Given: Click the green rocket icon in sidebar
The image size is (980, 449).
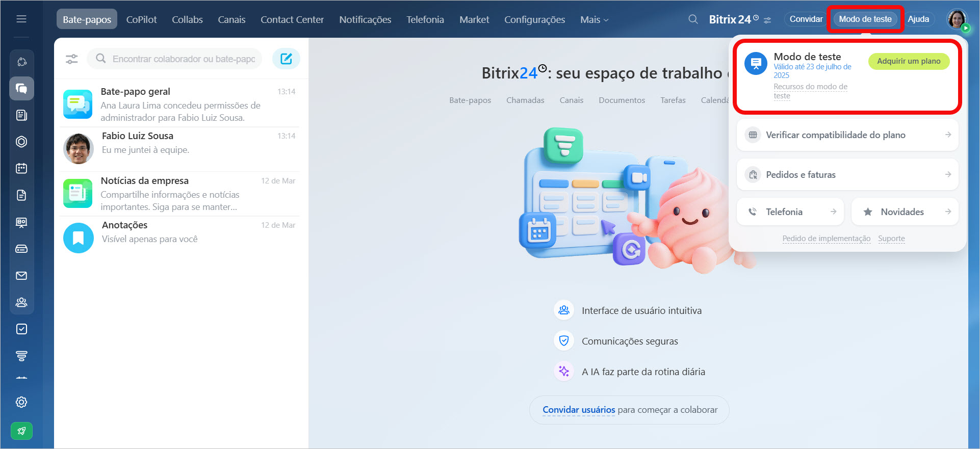Looking at the screenshot, I should tap(21, 431).
